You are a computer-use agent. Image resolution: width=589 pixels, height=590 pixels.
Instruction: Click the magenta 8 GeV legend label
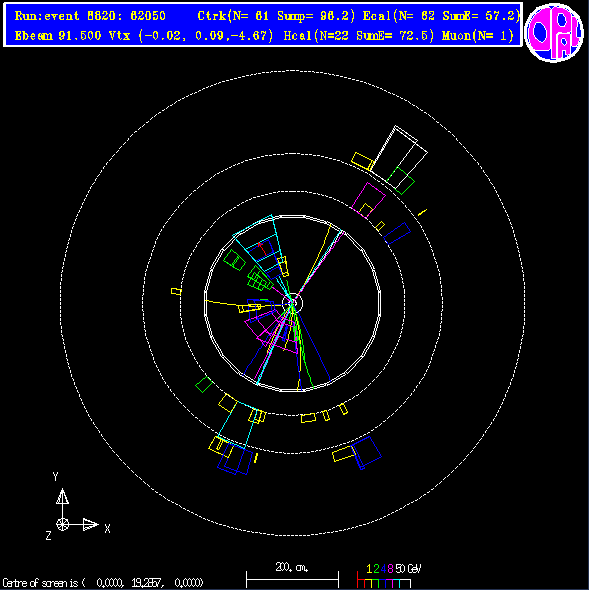[390, 569]
